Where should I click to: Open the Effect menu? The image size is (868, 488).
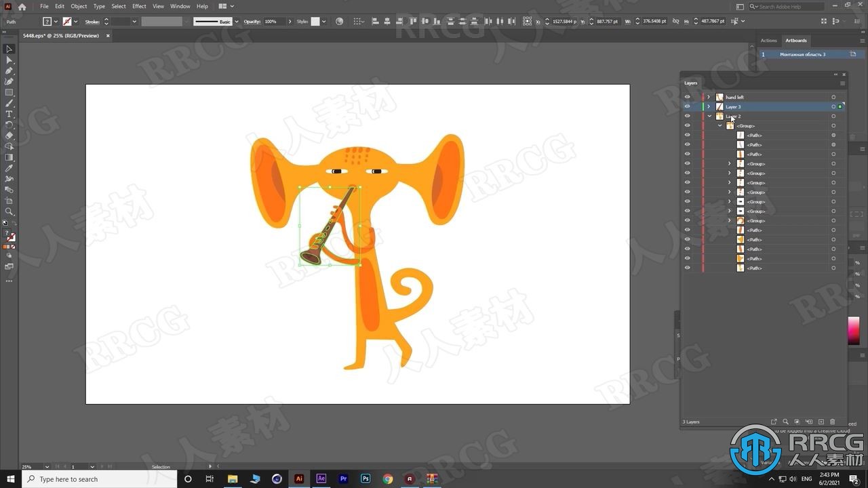click(139, 6)
